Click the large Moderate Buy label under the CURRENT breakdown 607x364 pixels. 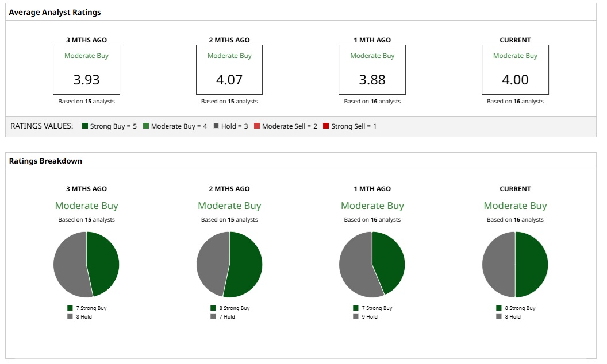(515, 206)
